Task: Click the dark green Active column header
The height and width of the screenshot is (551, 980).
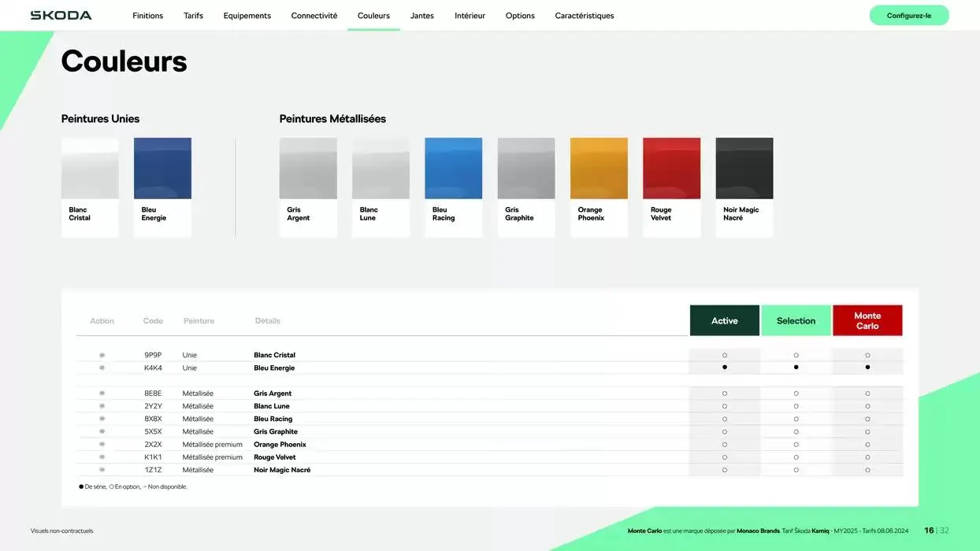Action: [725, 320]
